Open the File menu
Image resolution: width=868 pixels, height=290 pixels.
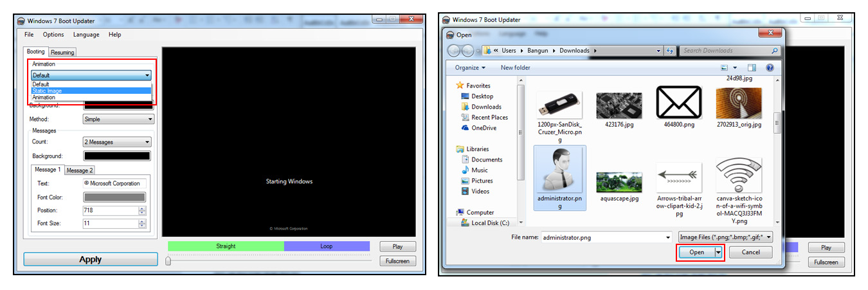click(x=29, y=35)
